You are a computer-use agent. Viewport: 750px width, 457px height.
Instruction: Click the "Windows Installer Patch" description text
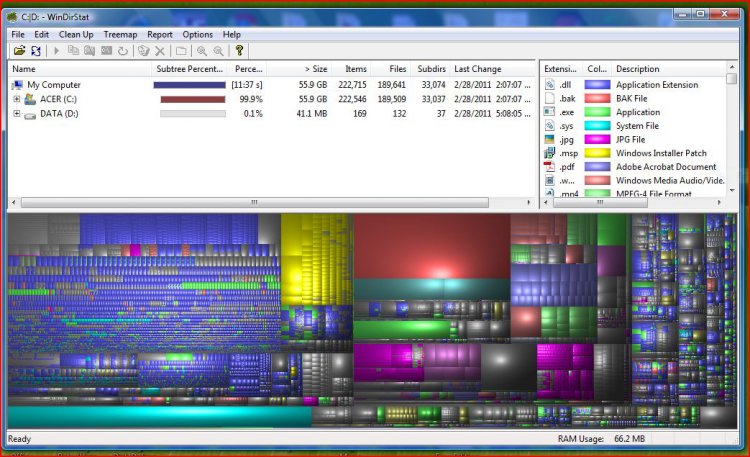point(661,153)
